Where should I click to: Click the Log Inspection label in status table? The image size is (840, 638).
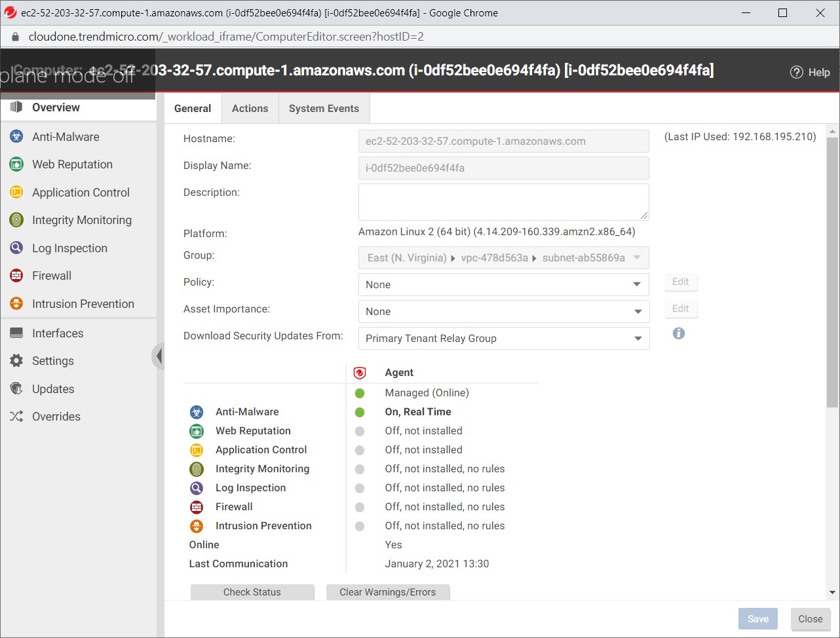tap(251, 488)
